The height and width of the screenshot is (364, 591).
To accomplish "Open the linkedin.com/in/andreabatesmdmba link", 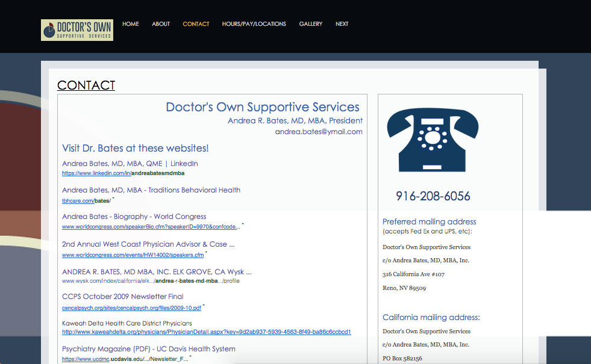I will (x=124, y=173).
